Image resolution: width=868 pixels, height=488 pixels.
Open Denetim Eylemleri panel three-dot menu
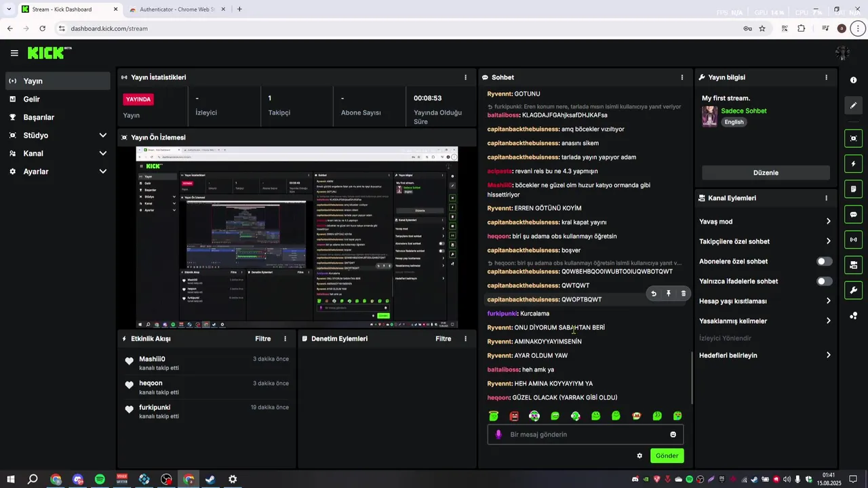pos(465,339)
